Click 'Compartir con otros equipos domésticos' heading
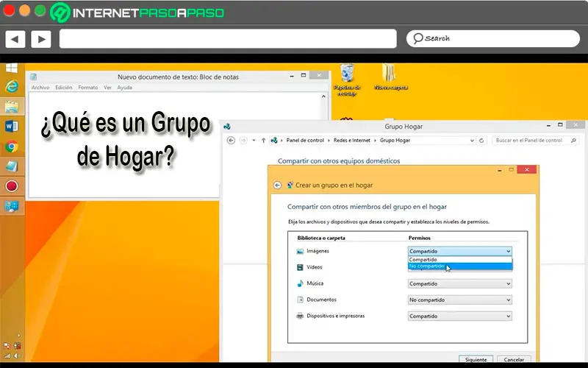 pyautogui.click(x=339, y=161)
